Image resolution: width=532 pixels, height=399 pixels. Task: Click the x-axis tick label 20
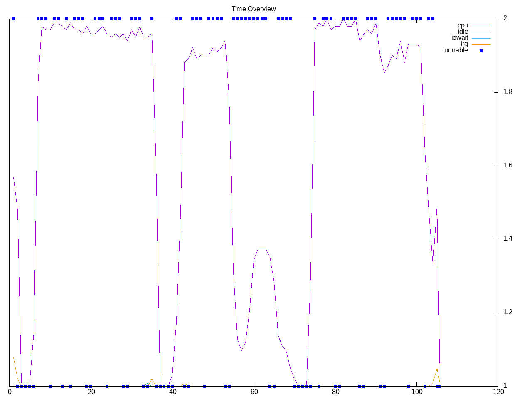tap(91, 392)
